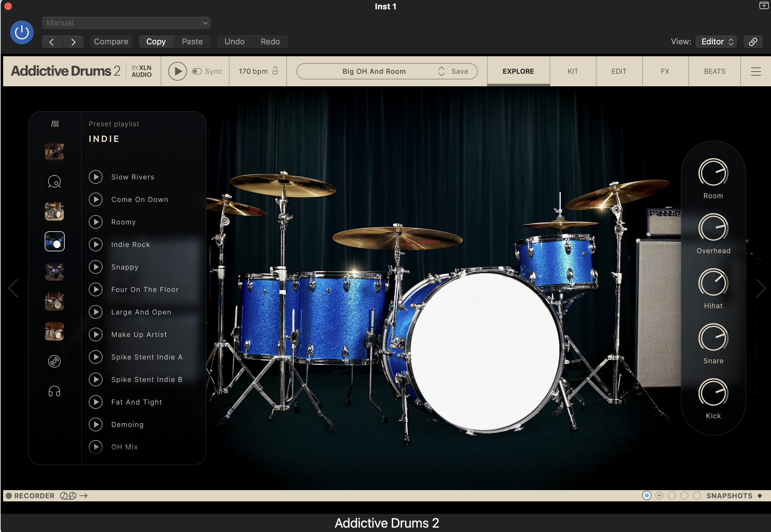
Task: Click the playlist library bars icon
Action: coord(55,124)
